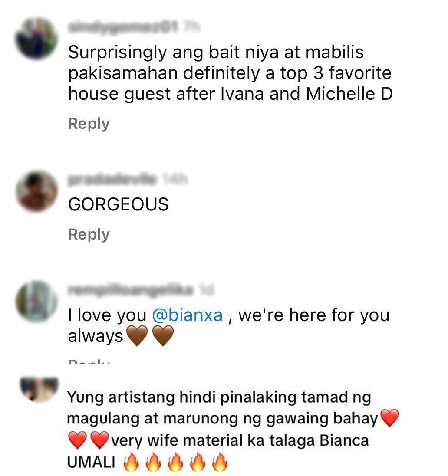Open the profile picture beside the 'Surprisingly ang bait' comment
The width and height of the screenshot is (448, 476).
[x=36, y=38]
